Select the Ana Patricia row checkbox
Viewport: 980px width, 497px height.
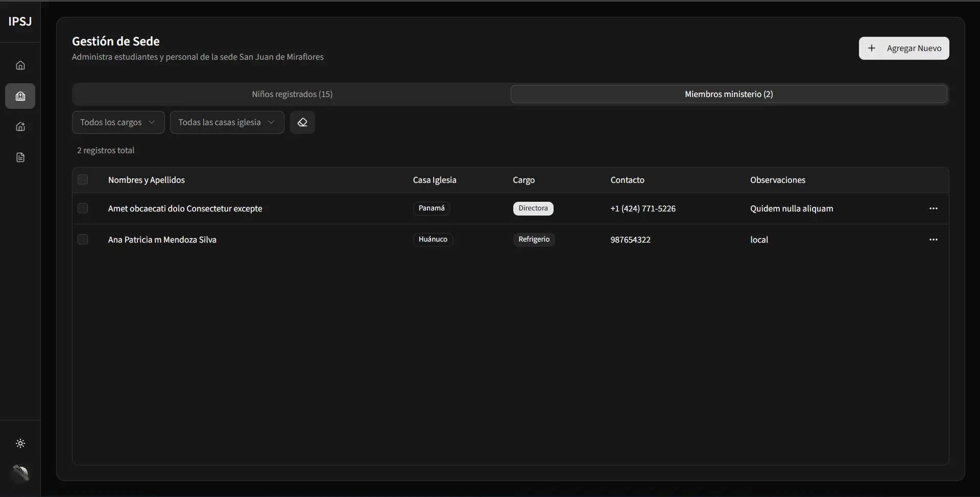pos(83,240)
